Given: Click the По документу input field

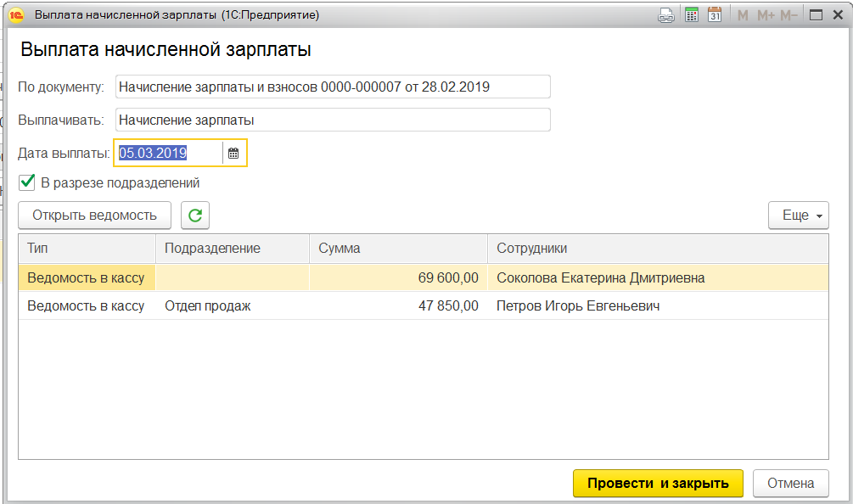Looking at the screenshot, I should click(x=333, y=87).
